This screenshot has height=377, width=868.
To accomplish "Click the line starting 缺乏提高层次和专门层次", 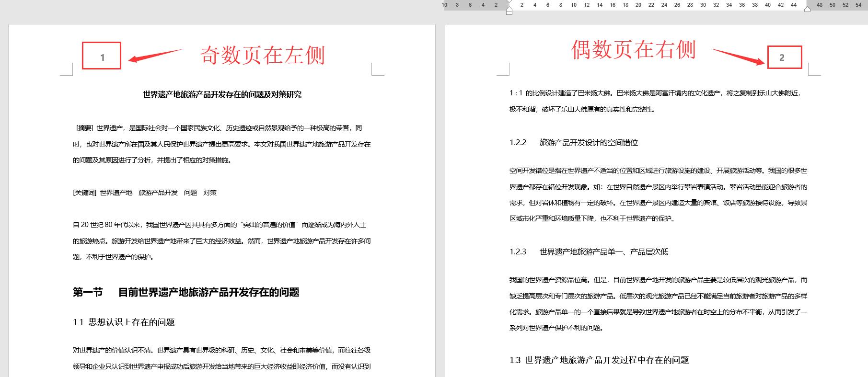I will [658, 296].
